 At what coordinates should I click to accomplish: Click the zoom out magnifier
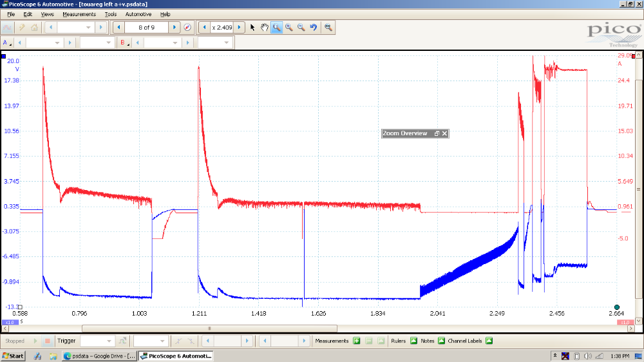tap(301, 27)
